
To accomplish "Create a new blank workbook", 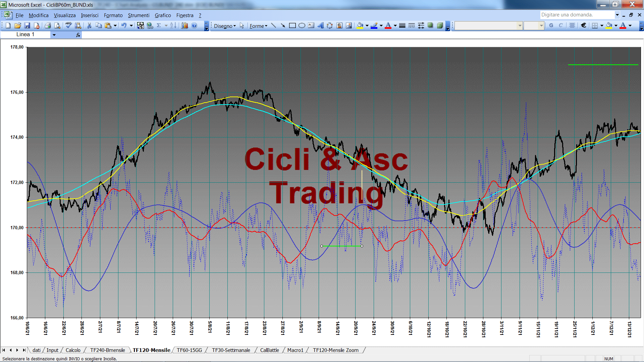I will (x=8, y=25).
